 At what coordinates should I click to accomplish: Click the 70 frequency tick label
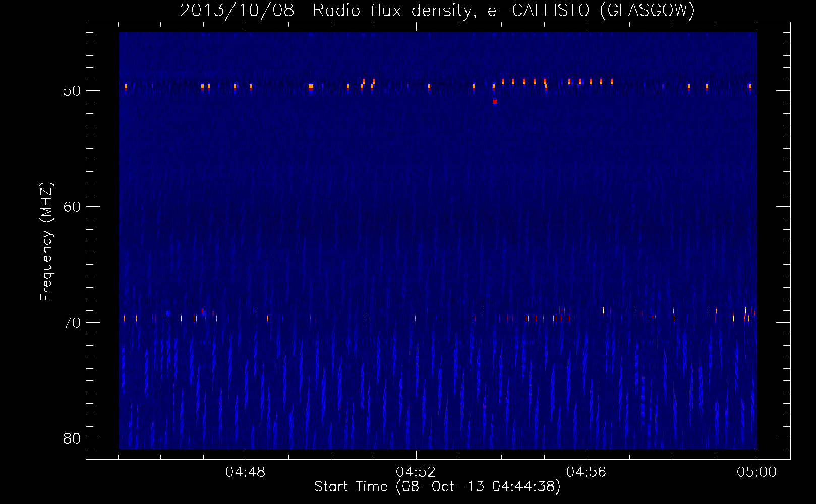(72, 323)
